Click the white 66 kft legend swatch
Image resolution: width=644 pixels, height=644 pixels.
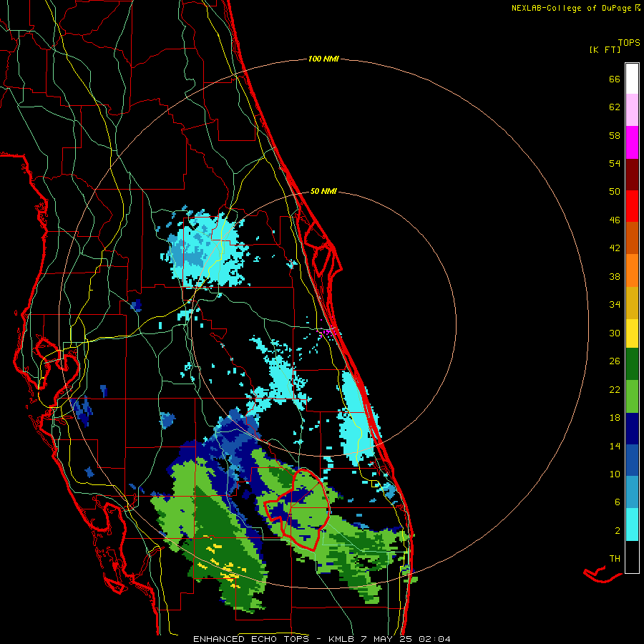[x=632, y=79]
